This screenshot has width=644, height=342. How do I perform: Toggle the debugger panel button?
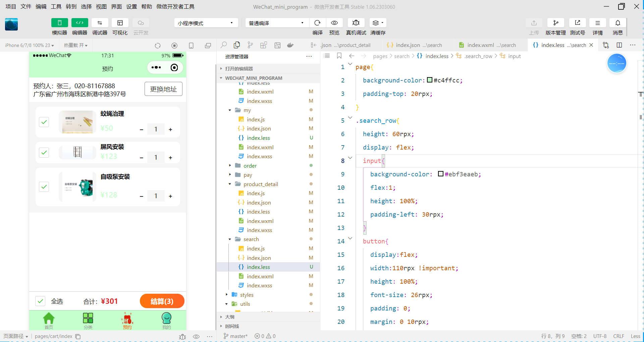(100, 23)
